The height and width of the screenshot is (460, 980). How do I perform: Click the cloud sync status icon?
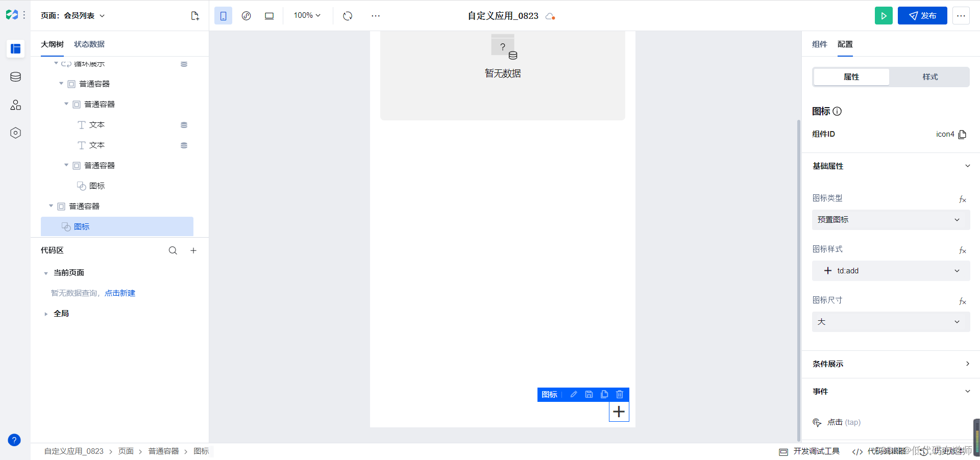coord(550,16)
